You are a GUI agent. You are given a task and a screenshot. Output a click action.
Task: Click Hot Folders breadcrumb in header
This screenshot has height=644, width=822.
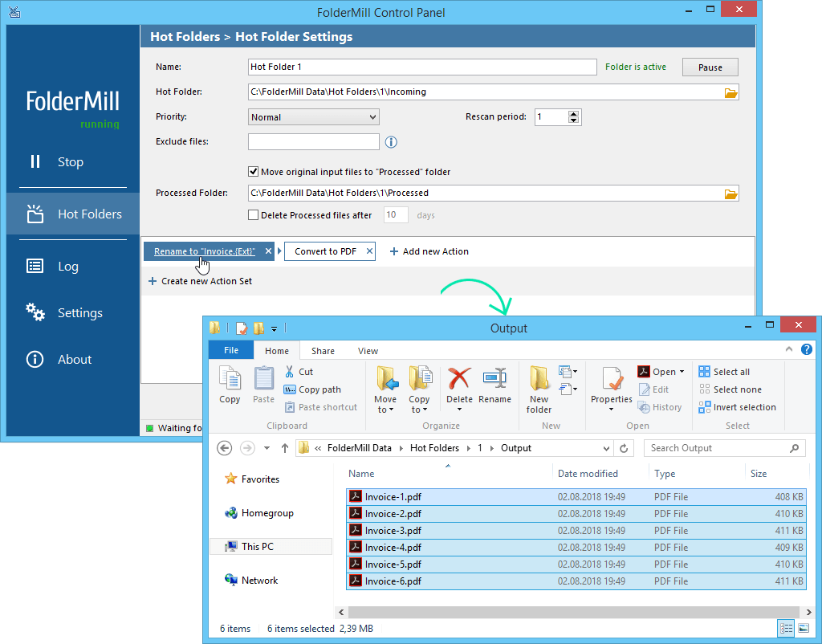click(x=185, y=37)
